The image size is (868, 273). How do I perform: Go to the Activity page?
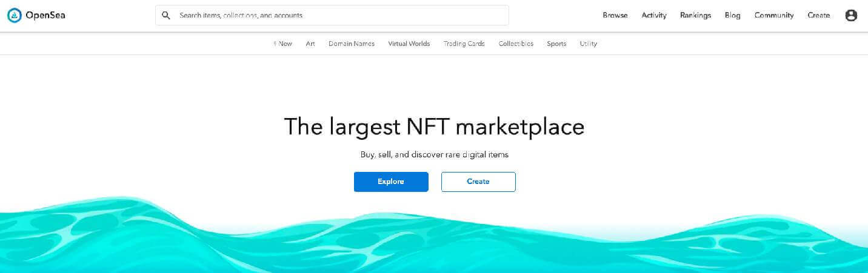654,15
